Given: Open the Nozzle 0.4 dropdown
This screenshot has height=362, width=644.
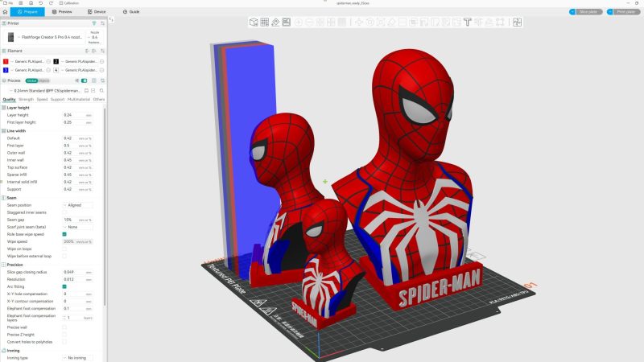Looking at the screenshot, I should (x=95, y=37).
